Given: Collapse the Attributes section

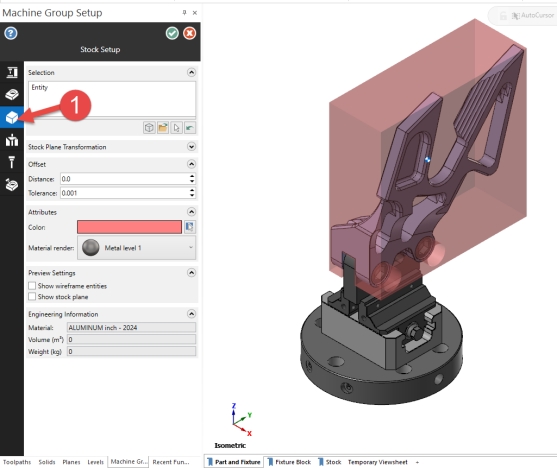Looking at the screenshot, I should point(191,212).
